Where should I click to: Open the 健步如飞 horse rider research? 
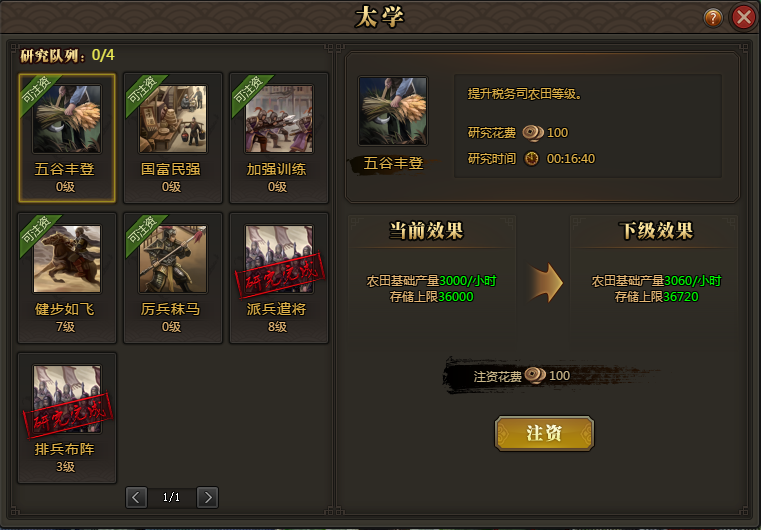click(x=67, y=278)
